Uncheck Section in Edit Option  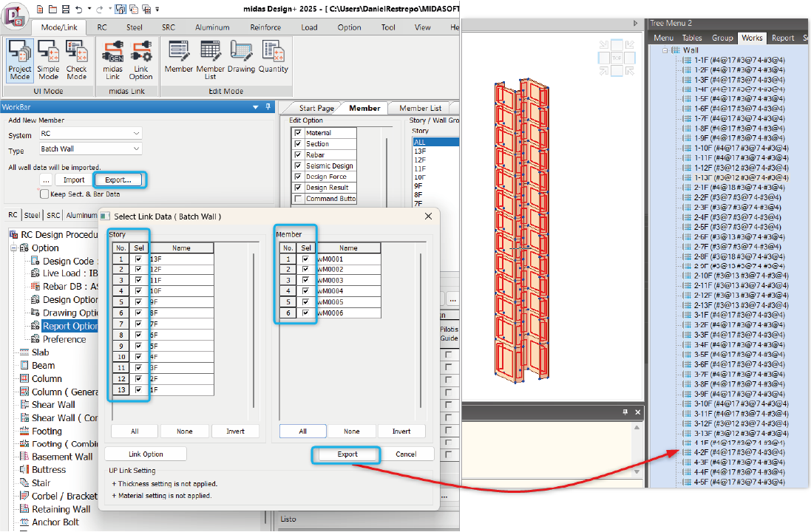[x=298, y=144]
